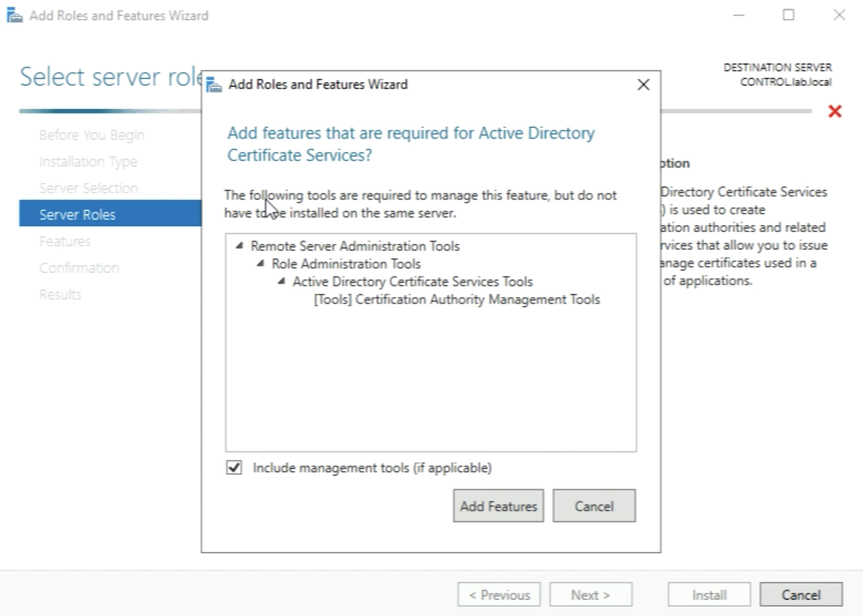Image resolution: width=863 pixels, height=616 pixels.
Task: Collapse Active Directory Certificate Services Tools node
Action: coord(282,281)
